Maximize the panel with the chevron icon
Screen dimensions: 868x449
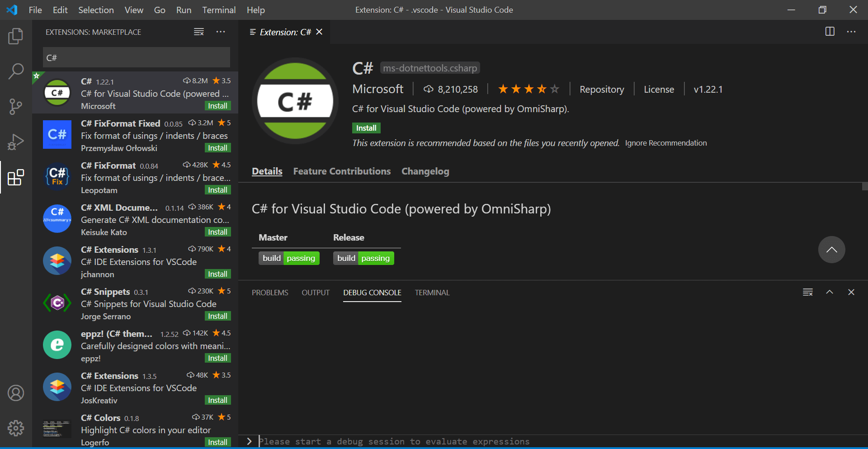pyautogui.click(x=830, y=292)
